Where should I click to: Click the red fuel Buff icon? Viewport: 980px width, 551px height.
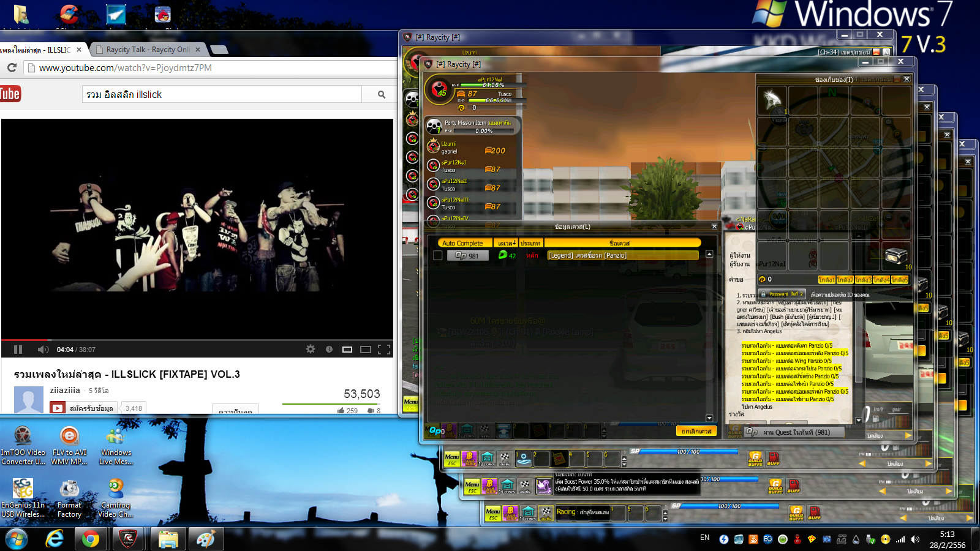point(774,459)
